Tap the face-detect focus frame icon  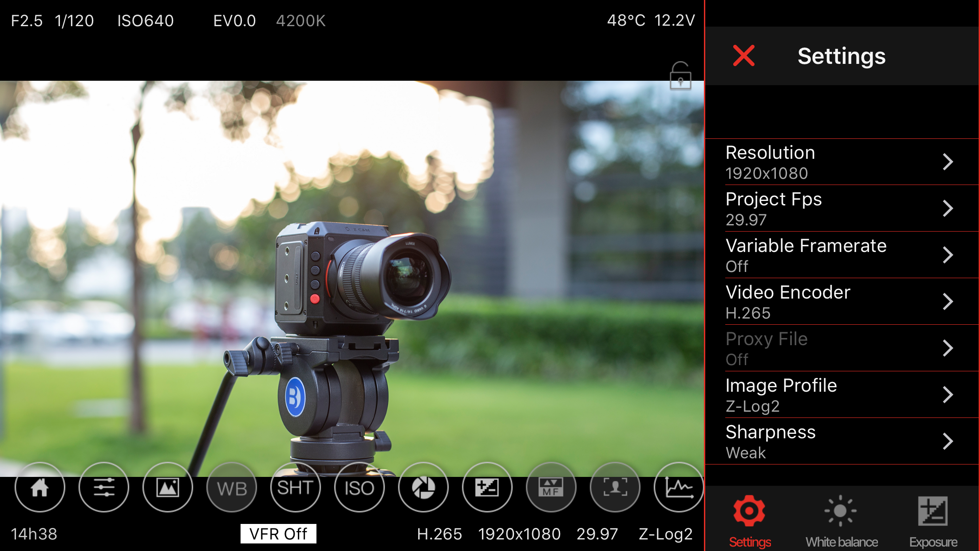[615, 488]
